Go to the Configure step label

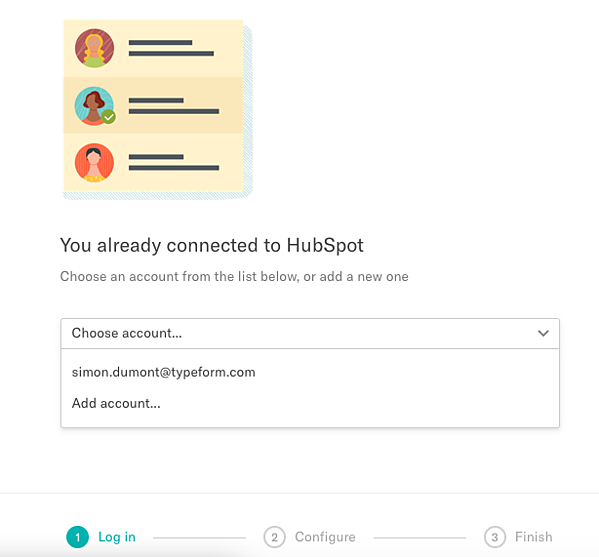pyautogui.click(x=325, y=537)
